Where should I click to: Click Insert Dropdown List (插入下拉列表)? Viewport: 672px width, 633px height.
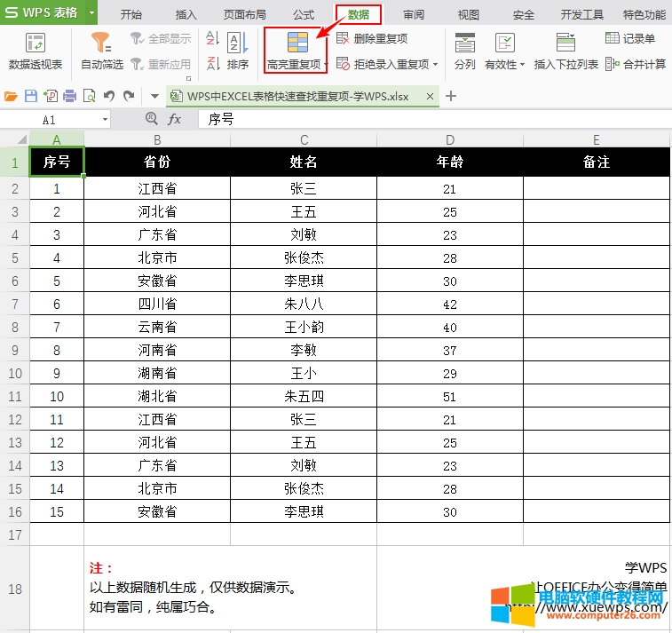click(x=565, y=51)
